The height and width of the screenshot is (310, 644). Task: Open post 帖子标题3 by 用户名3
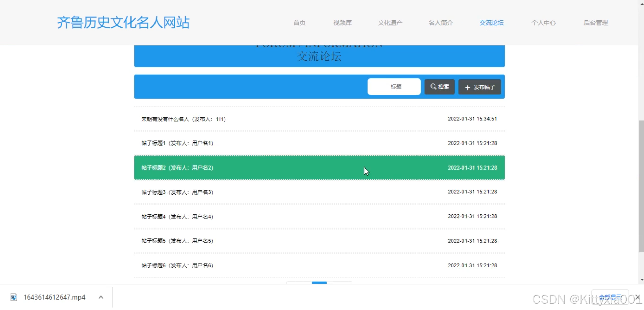pyautogui.click(x=319, y=192)
